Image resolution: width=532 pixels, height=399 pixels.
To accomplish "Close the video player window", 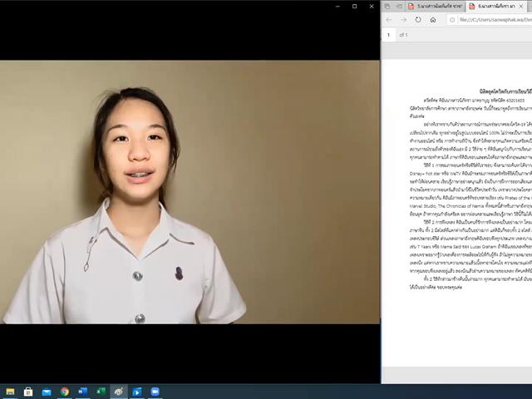I will 372,6.
